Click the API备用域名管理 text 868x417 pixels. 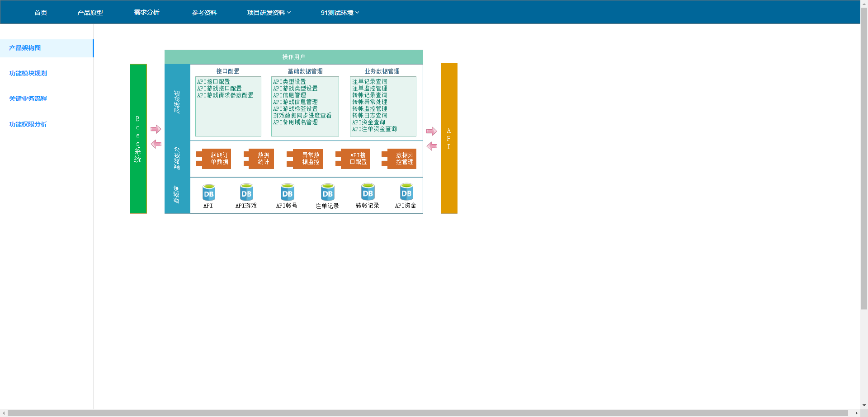coord(295,122)
